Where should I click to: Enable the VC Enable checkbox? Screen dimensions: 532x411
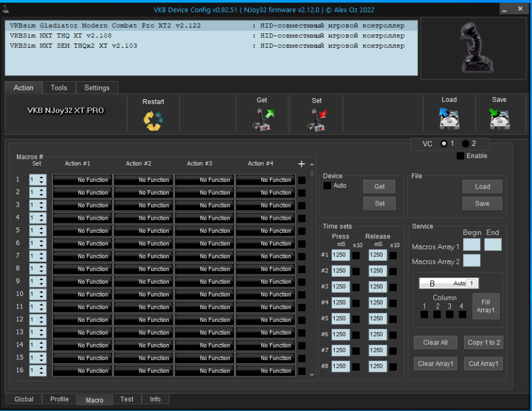(460, 156)
